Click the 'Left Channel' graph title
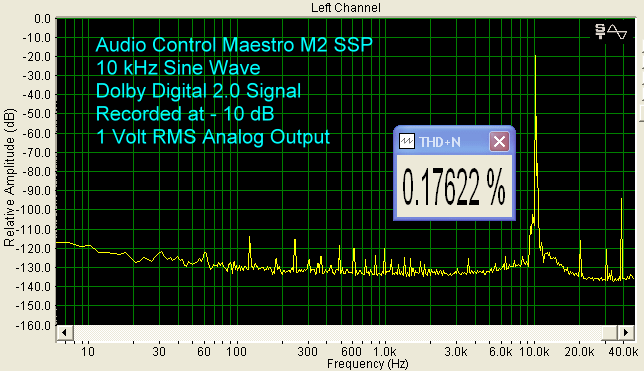 pos(345,8)
